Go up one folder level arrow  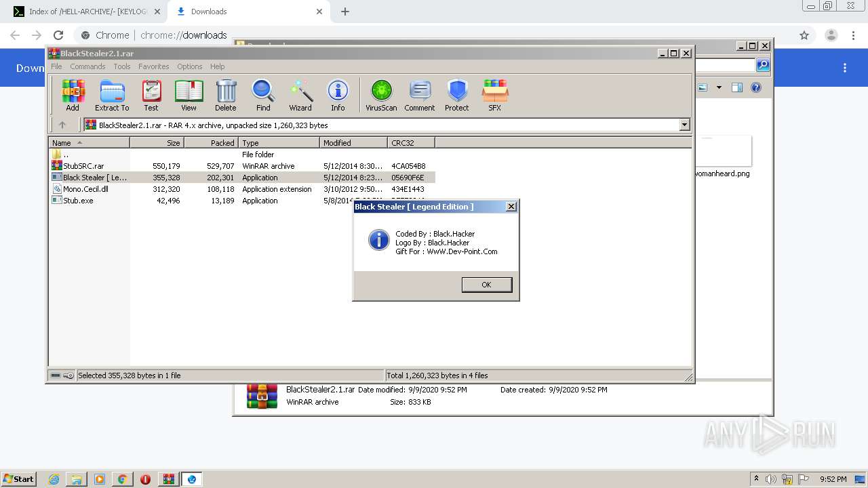tap(62, 125)
